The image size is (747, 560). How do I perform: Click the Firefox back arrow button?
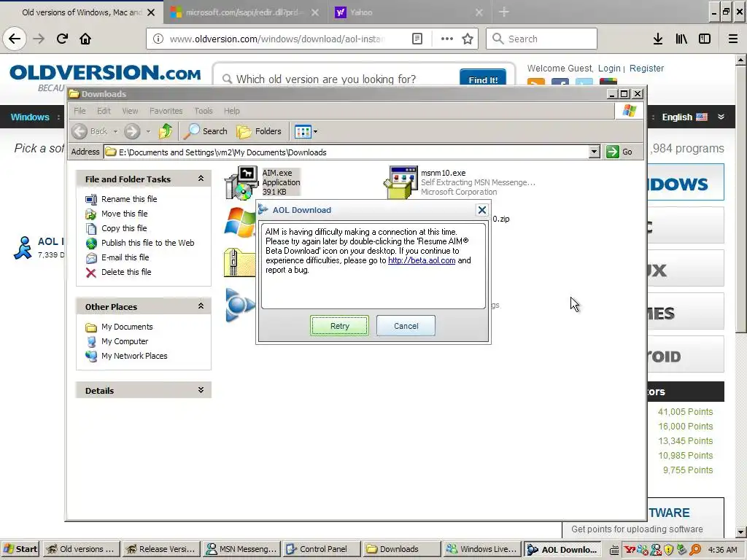[x=15, y=39]
